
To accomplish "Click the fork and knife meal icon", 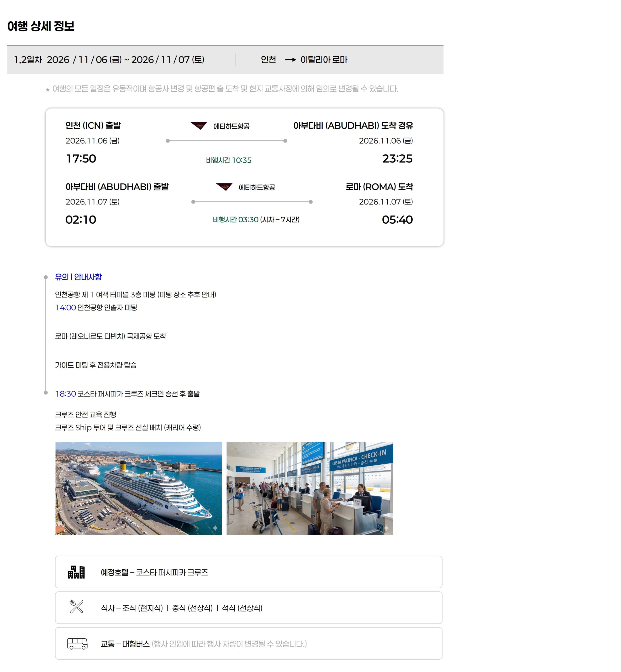I will 76,606.
